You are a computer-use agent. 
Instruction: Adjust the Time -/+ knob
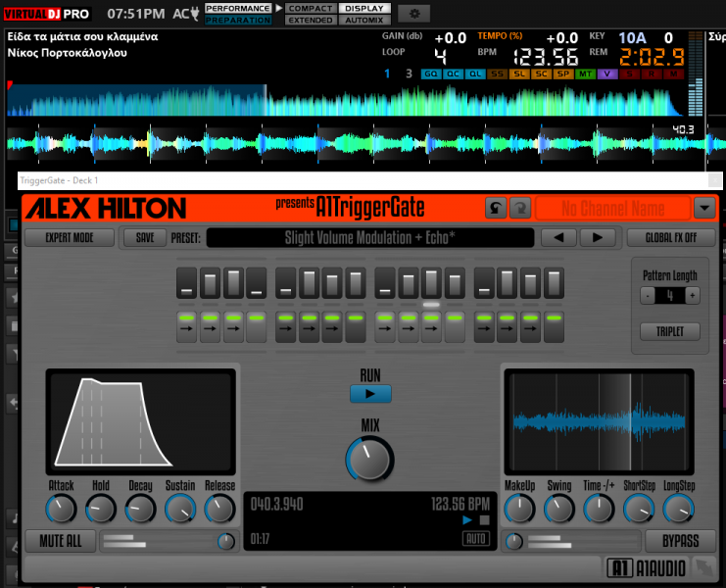[599, 509]
